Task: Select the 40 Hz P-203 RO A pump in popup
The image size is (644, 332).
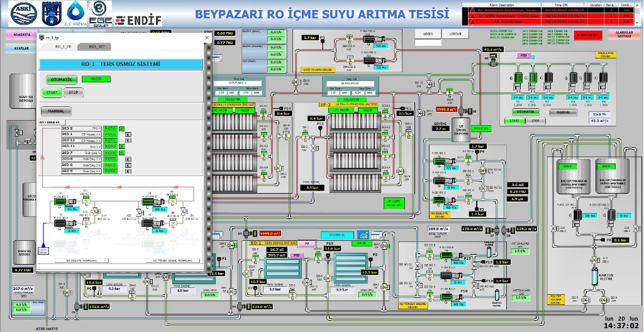Action: click(x=154, y=202)
